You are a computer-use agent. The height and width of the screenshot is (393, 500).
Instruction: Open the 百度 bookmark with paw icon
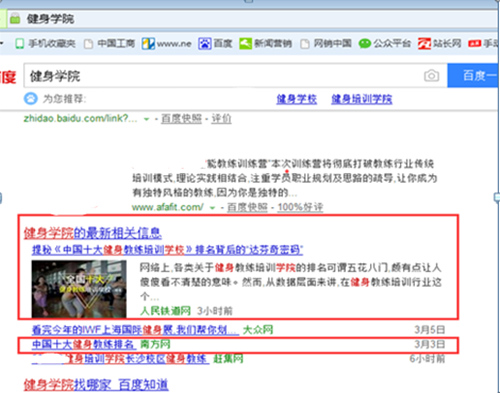tap(215, 43)
